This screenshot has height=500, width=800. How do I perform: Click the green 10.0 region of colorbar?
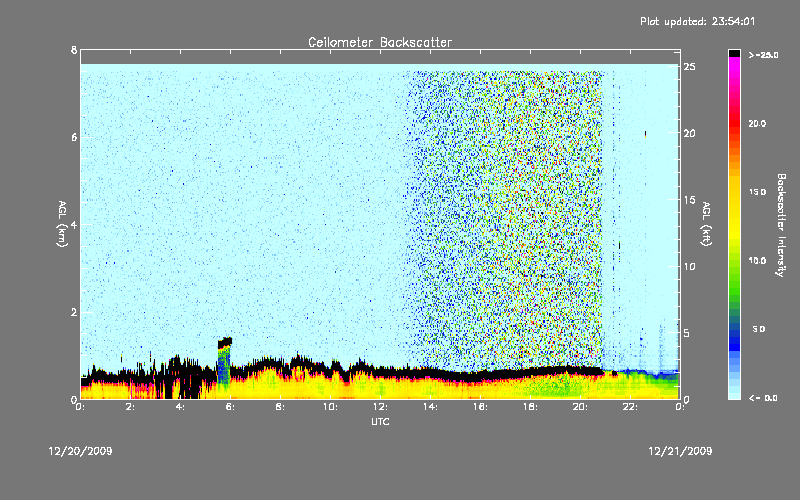point(734,261)
